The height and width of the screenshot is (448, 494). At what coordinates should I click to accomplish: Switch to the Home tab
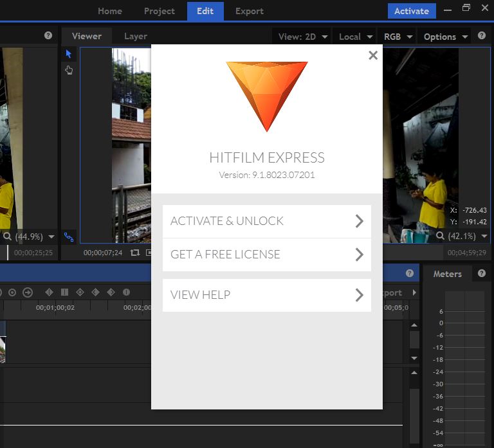(109, 11)
